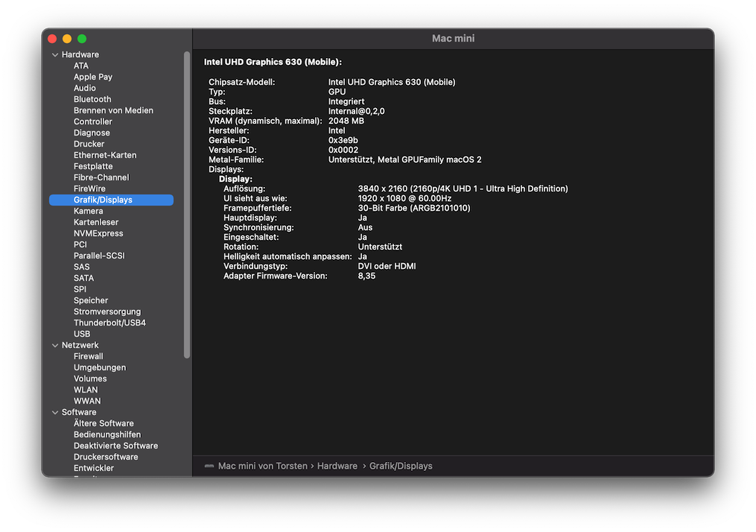Open the Thunderbolt/USB4 entry

(109, 323)
